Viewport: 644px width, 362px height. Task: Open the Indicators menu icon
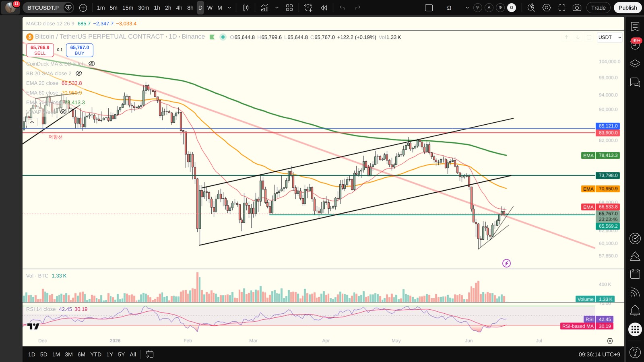[264, 8]
